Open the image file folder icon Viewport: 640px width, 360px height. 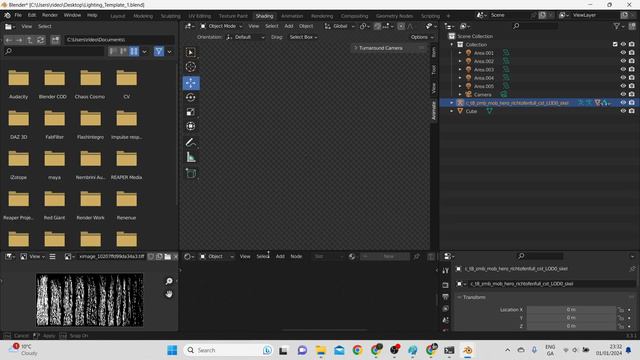click(x=167, y=256)
